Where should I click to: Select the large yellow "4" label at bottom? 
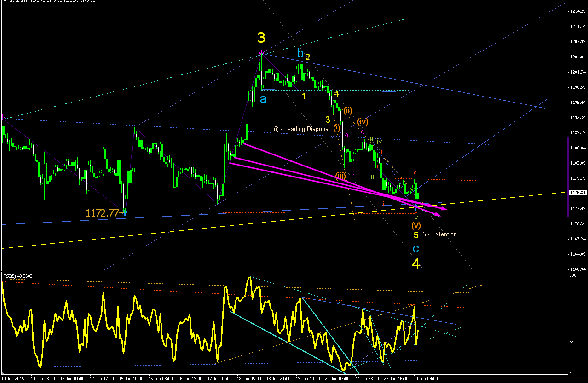tap(416, 263)
